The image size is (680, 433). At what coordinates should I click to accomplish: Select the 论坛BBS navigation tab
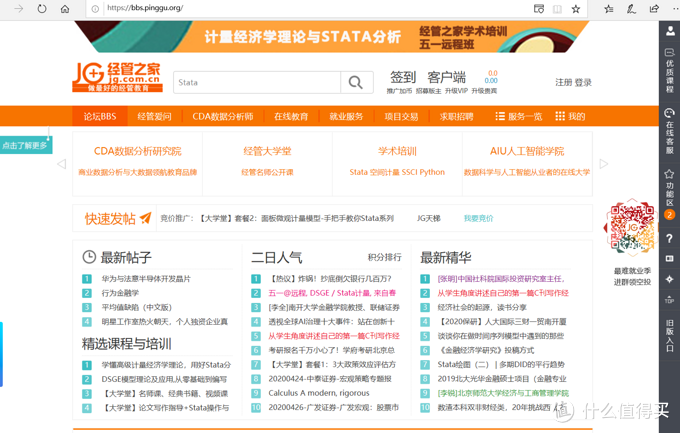click(99, 117)
